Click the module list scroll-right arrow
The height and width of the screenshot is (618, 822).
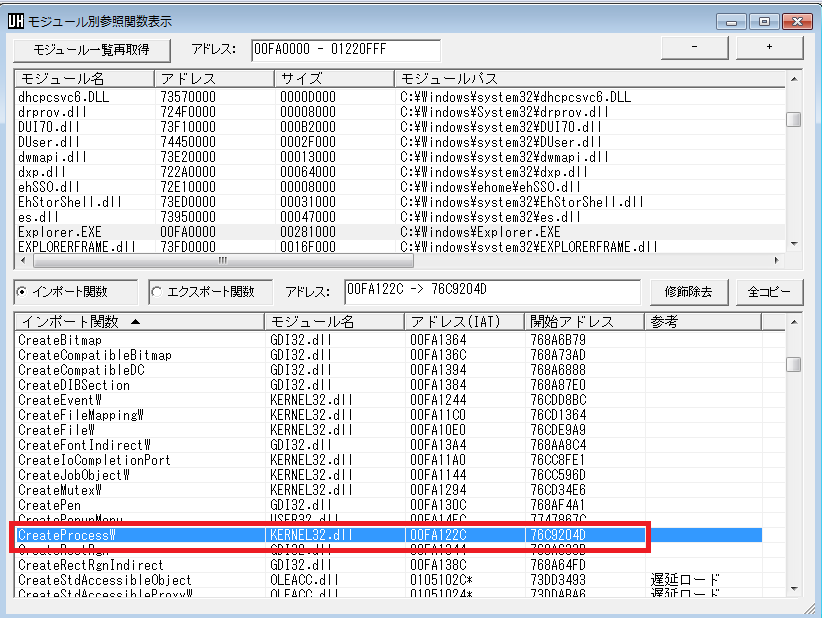tap(776, 261)
